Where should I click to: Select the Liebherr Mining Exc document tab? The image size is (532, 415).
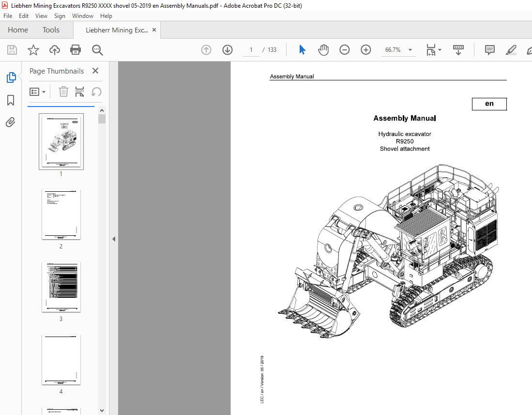pos(117,30)
